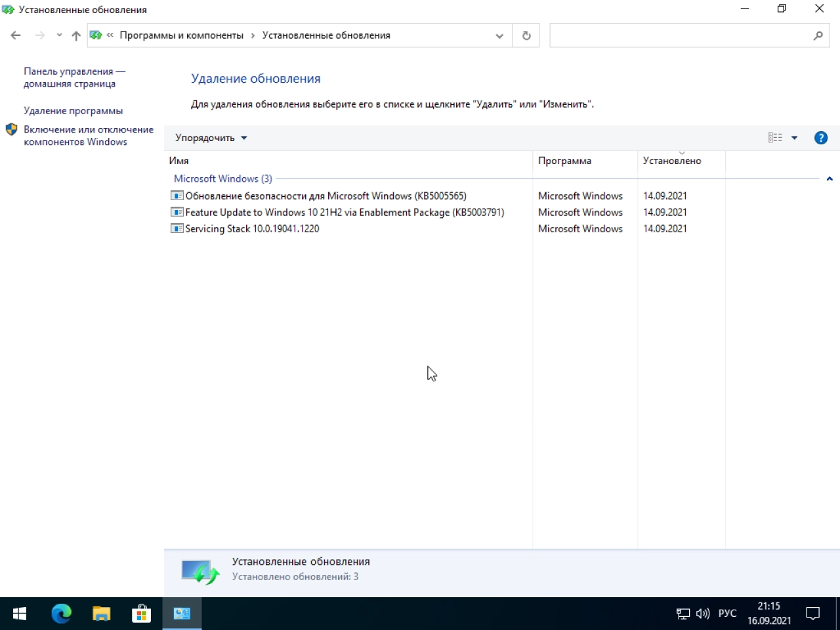Open File Explorer from taskbar

[x=102, y=614]
